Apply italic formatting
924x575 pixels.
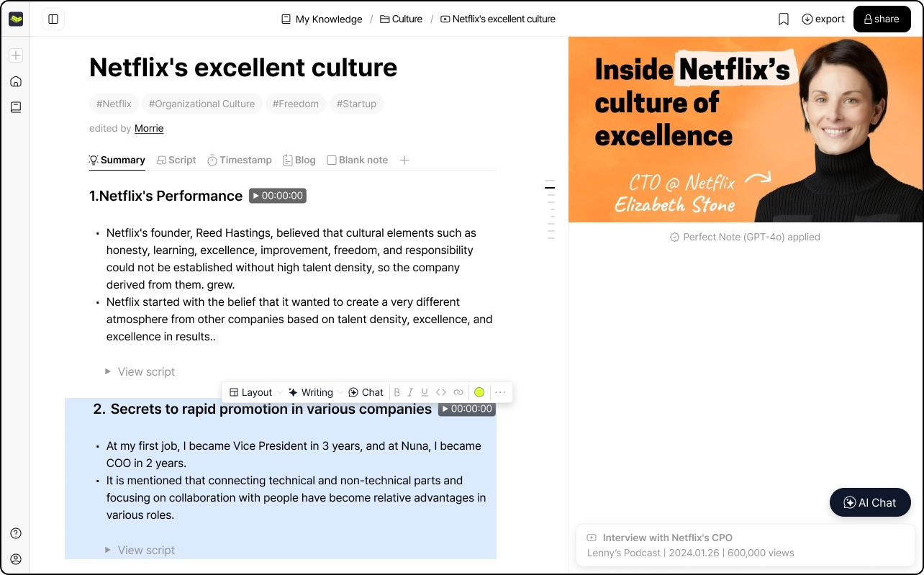point(410,392)
